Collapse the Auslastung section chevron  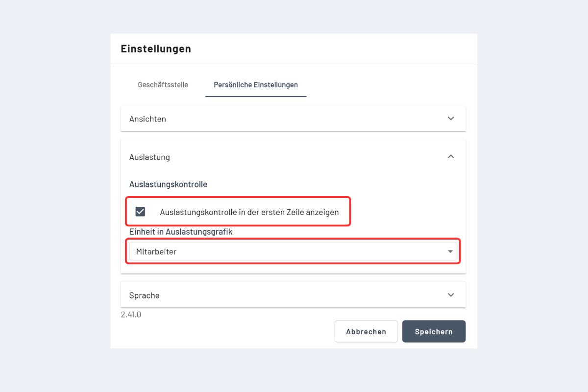click(x=451, y=157)
